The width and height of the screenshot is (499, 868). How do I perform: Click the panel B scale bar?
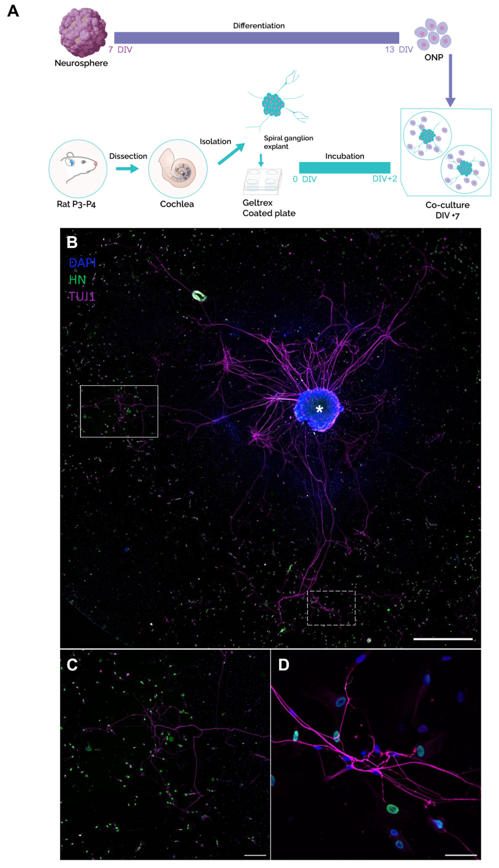443,639
